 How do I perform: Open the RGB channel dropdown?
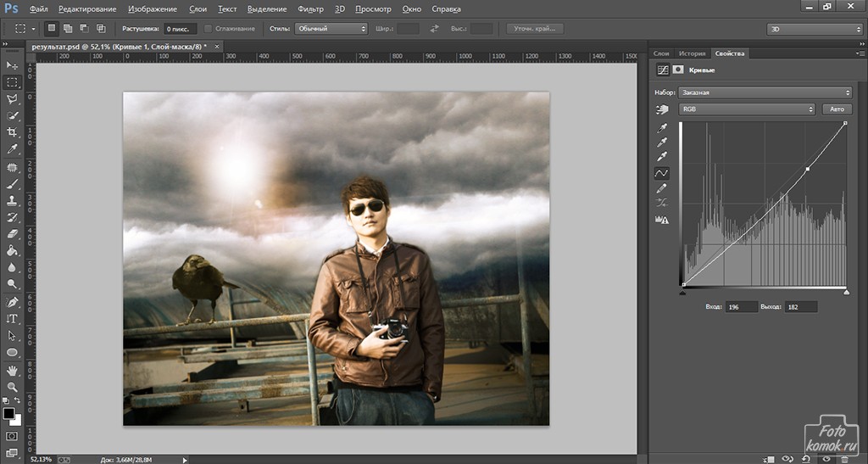(x=747, y=109)
